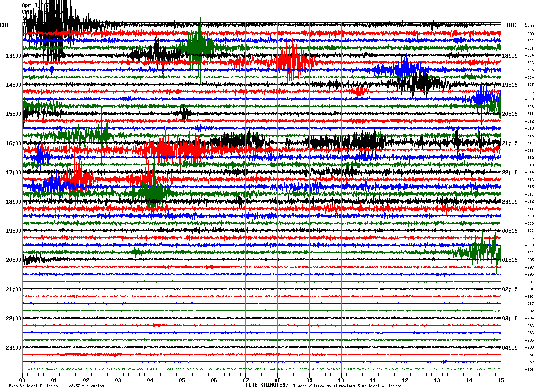The image size is (536, 392).
Task: Click the 'Each Vertical Division = 28.57 microvolts' note
Action: [x=56, y=386]
